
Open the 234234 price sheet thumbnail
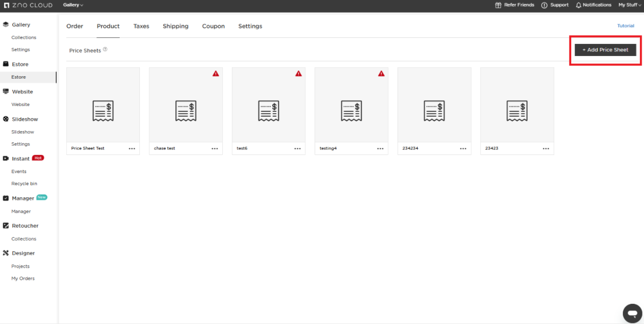434,105
